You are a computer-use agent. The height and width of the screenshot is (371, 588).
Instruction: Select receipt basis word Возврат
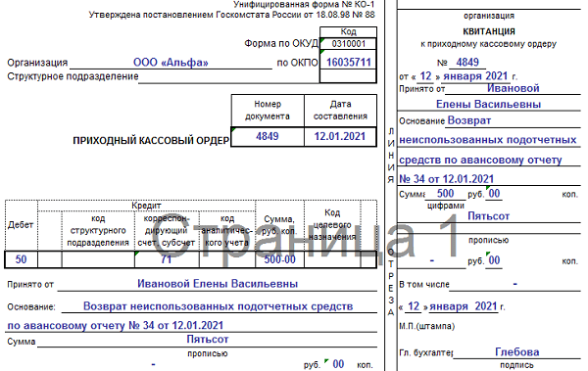point(469,120)
